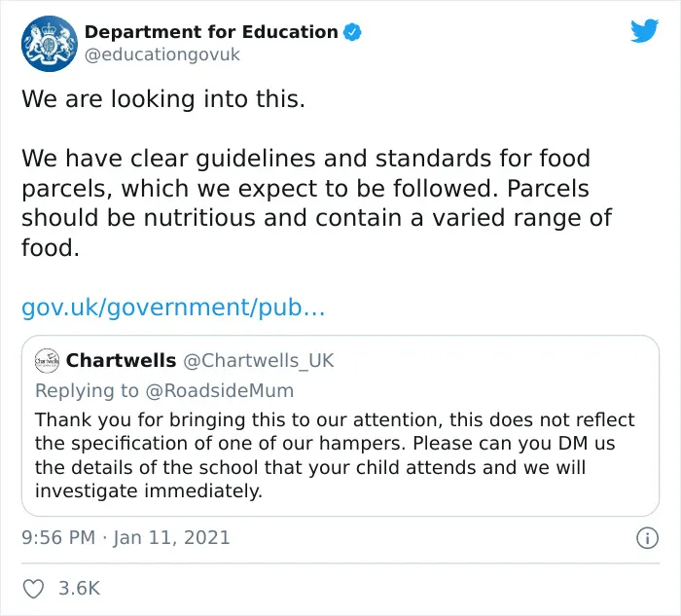This screenshot has height=616, width=681.
Task: Open @educationgovuk handle
Action: (x=162, y=54)
